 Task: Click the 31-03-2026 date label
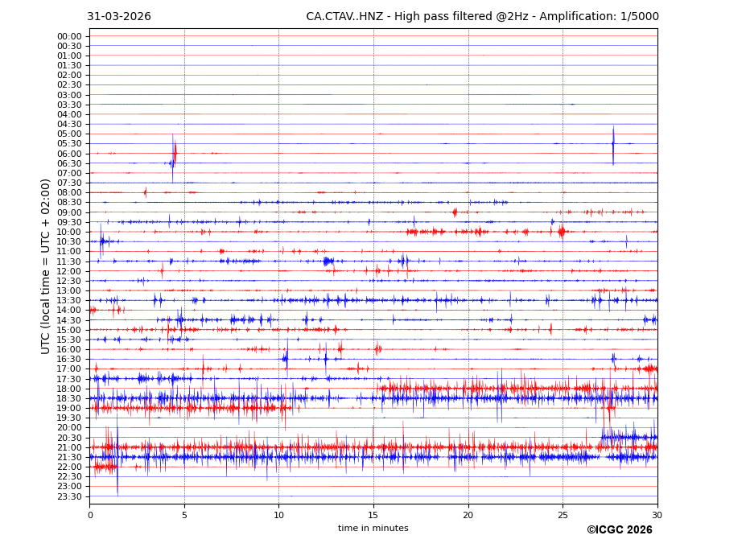pos(118,17)
